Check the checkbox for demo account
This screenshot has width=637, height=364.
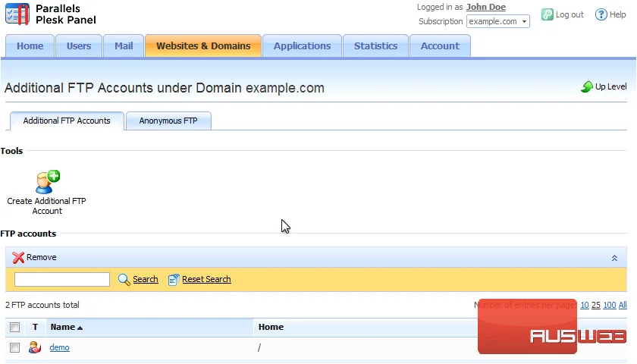point(15,348)
